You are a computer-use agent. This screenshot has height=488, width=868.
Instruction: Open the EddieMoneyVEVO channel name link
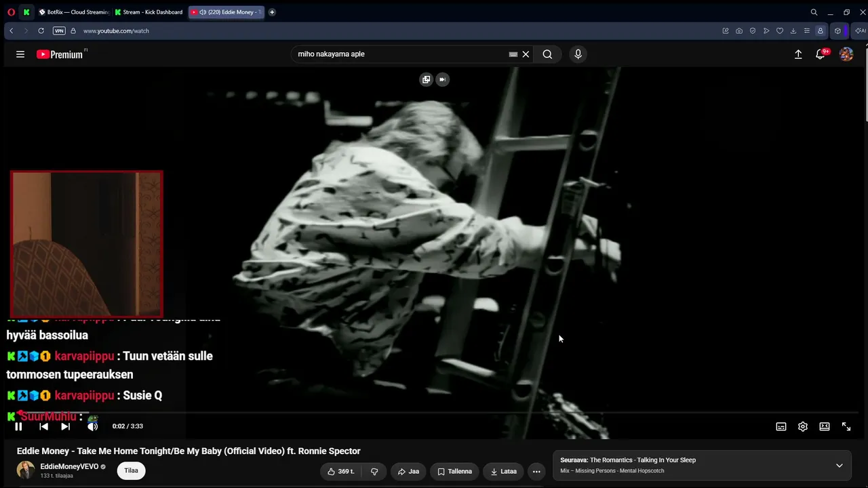pyautogui.click(x=69, y=467)
